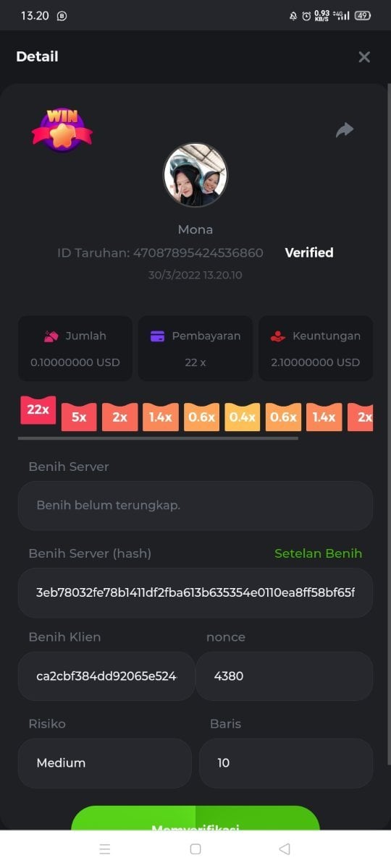Select the yellow 0.4x multiplier chip
The height and width of the screenshot is (868, 391).
[x=243, y=417]
